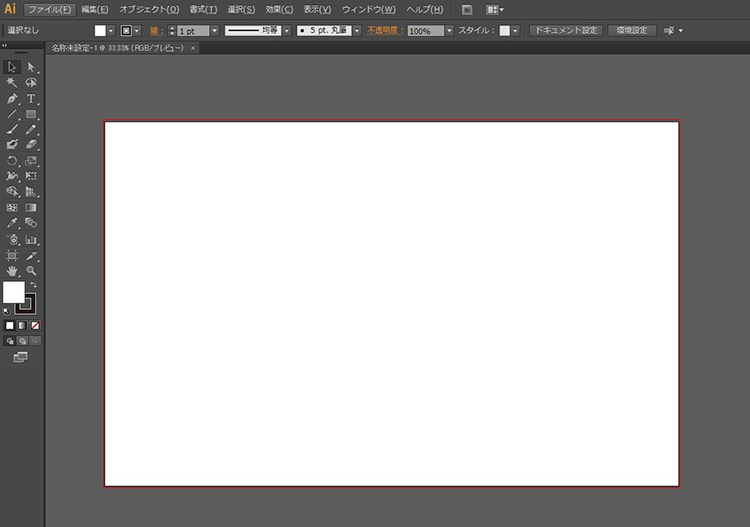Viewport: 750px width, 527px height.
Task: Select the Paintbrush tool
Action: click(x=12, y=129)
